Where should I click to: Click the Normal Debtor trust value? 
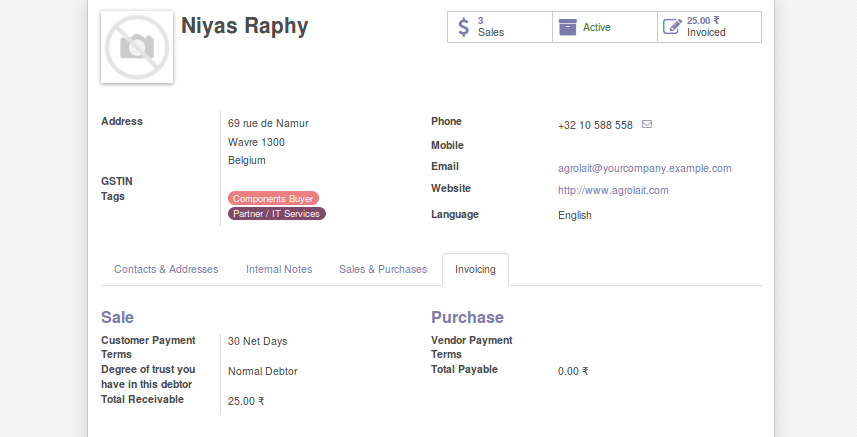(x=262, y=371)
